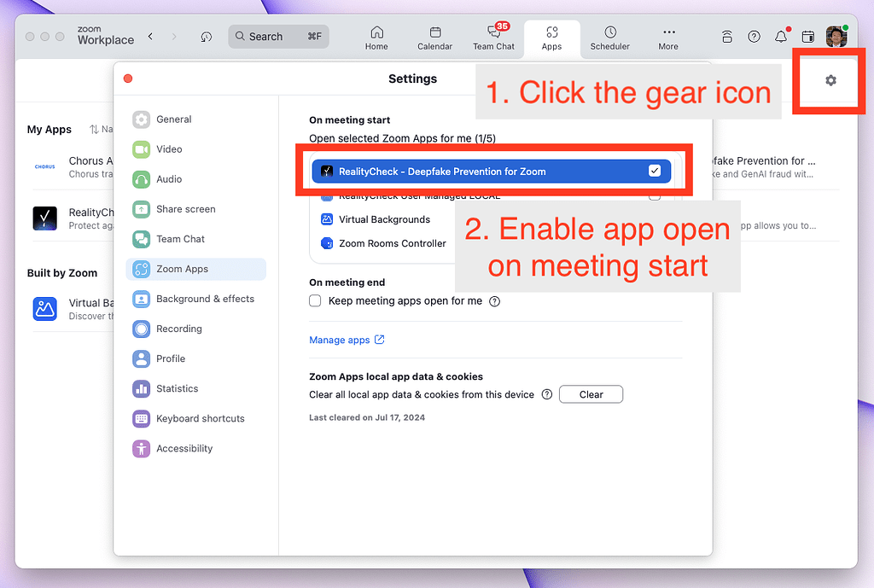Open the Scheduler icon

(x=609, y=38)
